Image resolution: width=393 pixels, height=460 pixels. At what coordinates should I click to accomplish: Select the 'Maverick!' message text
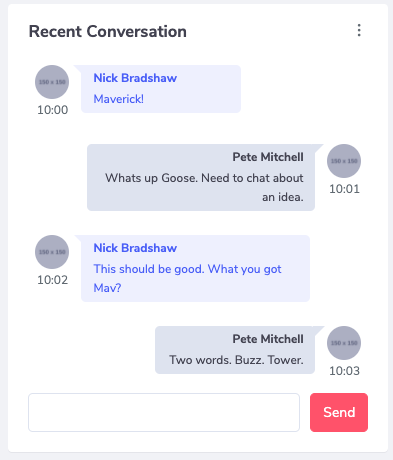pyautogui.click(x=119, y=99)
